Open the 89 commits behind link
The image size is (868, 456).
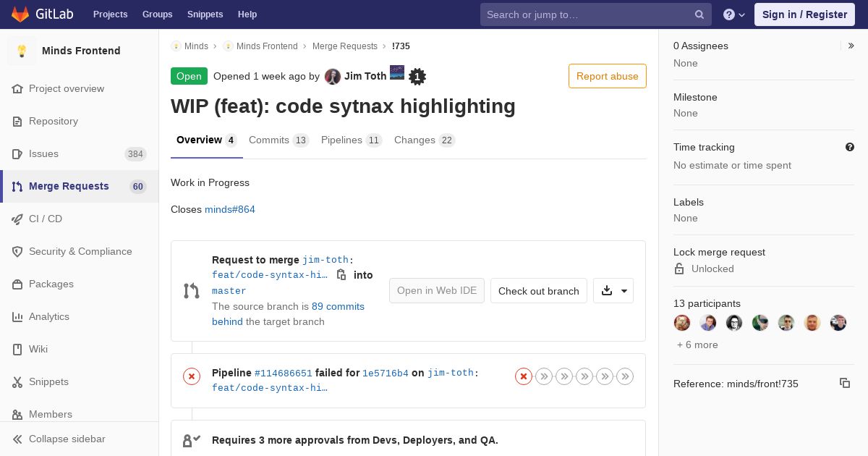(x=288, y=314)
